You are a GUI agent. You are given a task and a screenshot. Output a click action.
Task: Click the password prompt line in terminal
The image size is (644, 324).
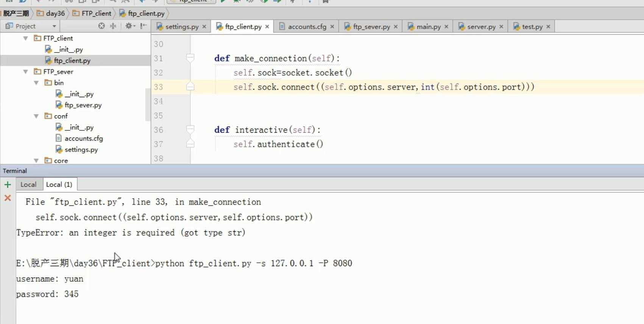47,294
